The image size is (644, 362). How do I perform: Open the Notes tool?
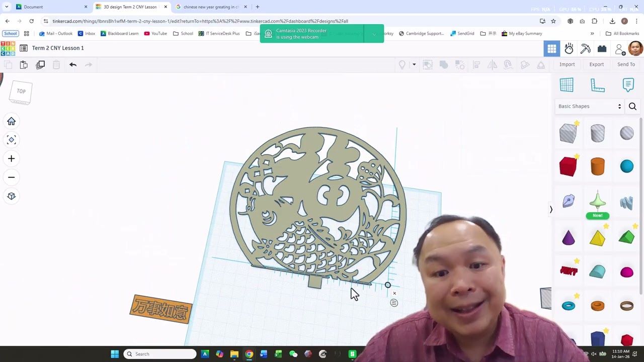pyautogui.click(x=628, y=84)
